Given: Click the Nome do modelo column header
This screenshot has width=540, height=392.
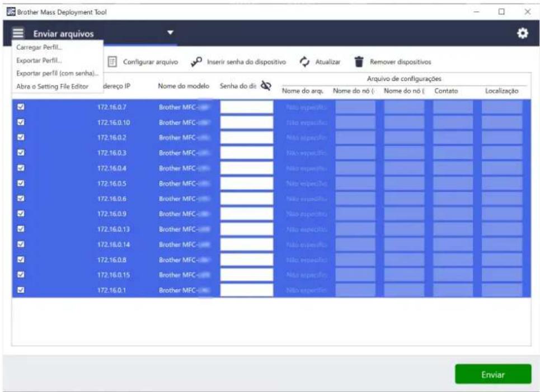Looking at the screenshot, I should pyautogui.click(x=184, y=86).
